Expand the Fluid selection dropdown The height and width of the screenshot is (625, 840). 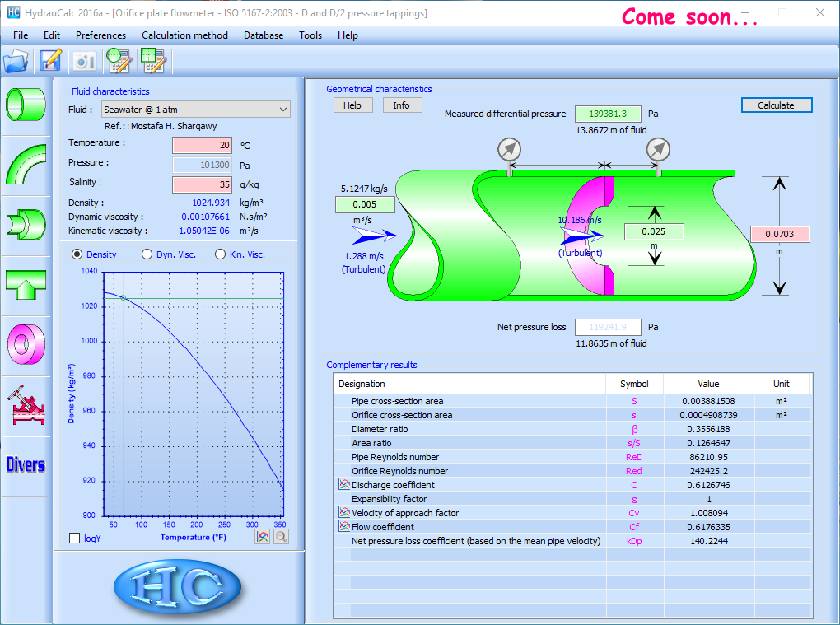tap(283, 110)
